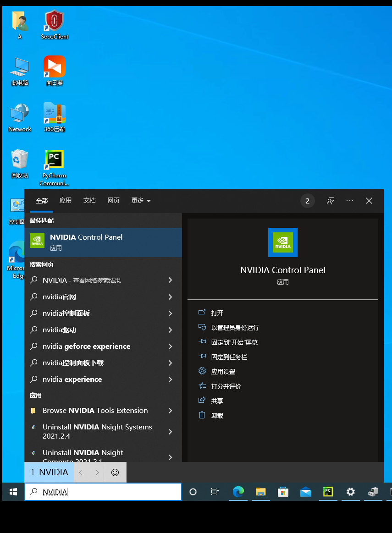
Task: Click the taskbar search input box
Action: click(x=103, y=492)
